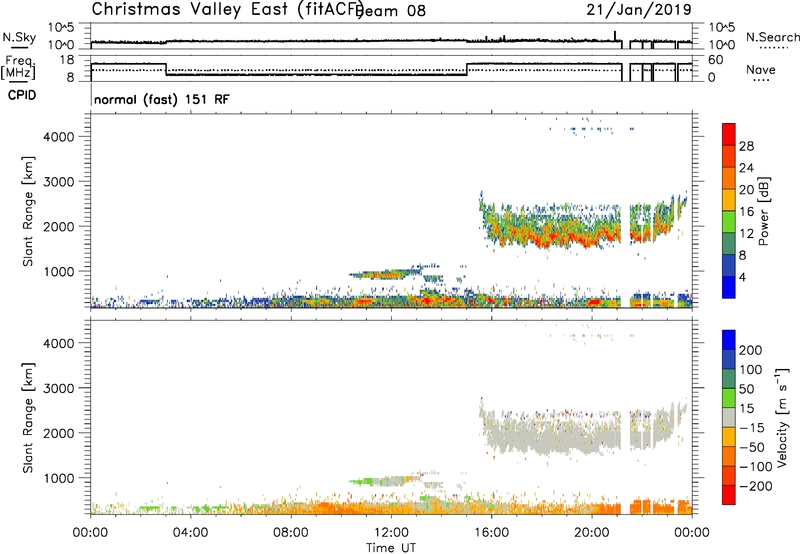Click the red segment of the Power color bar
Viewport: 800px width, 554px height.
tap(729, 134)
